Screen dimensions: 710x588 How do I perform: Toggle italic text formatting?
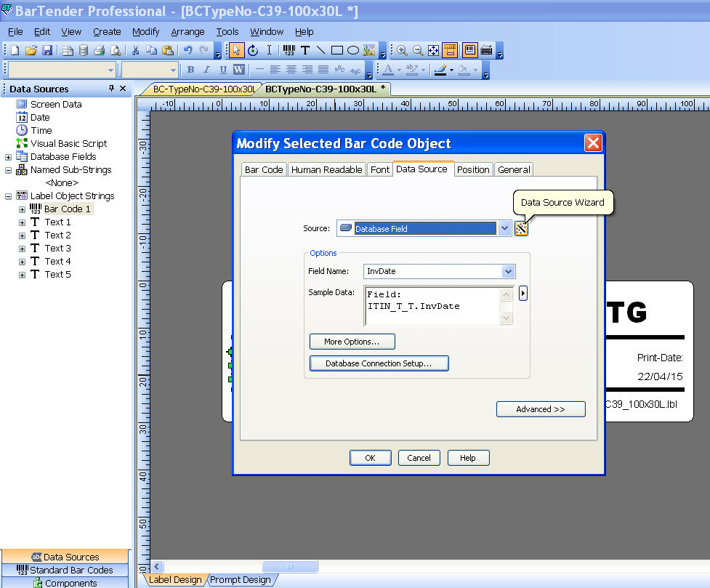206,70
